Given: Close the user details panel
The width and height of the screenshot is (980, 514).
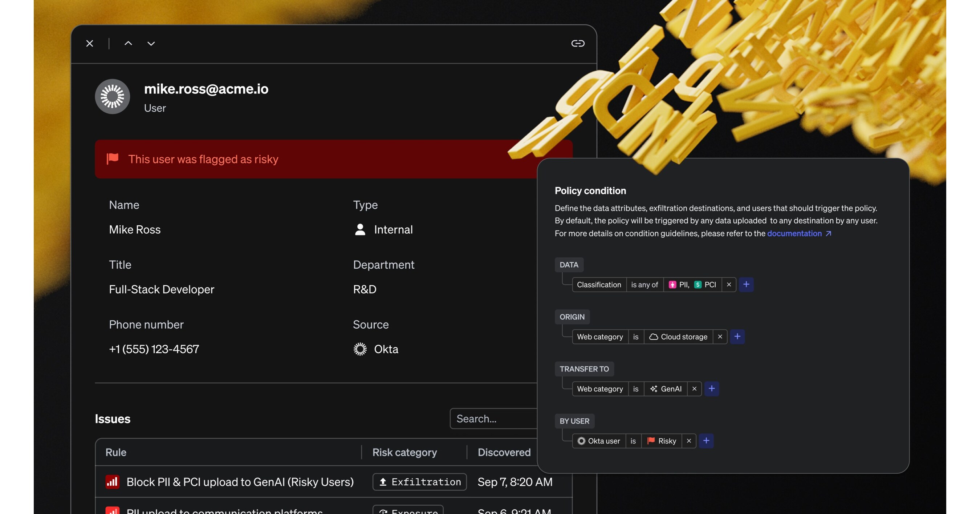Looking at the screenshot, I should (90, 43).
